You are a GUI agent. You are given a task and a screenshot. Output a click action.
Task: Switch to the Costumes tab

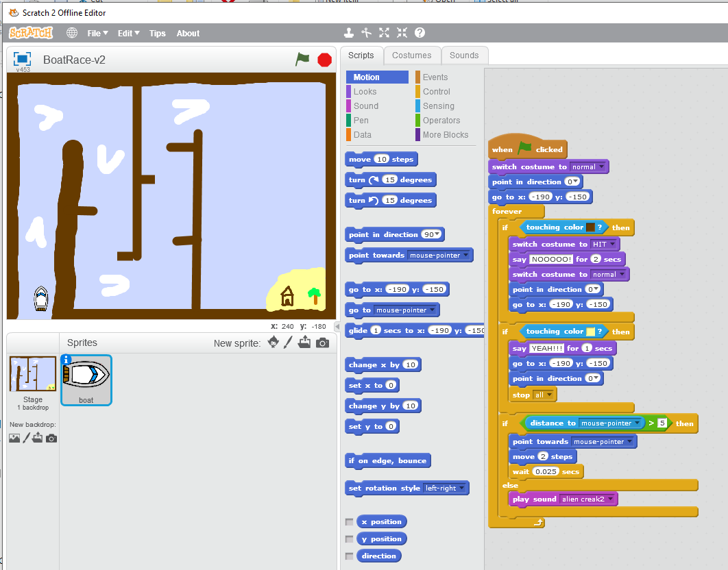(411, 55)
